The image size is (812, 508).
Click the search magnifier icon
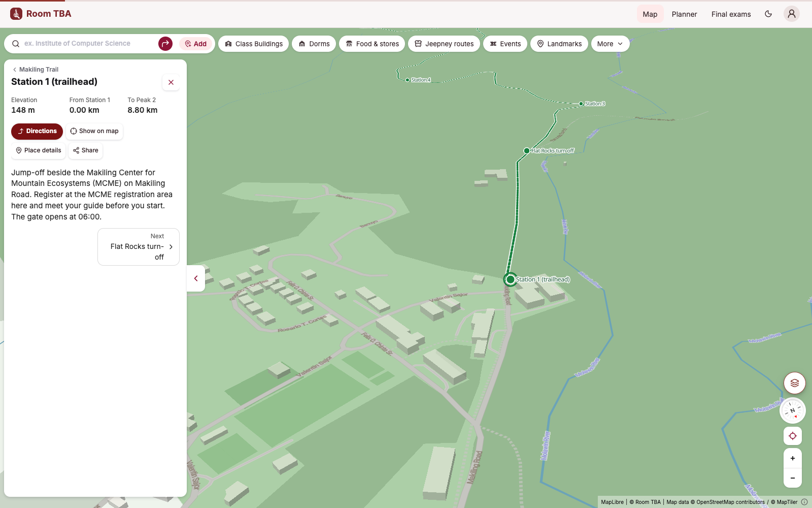16,44
